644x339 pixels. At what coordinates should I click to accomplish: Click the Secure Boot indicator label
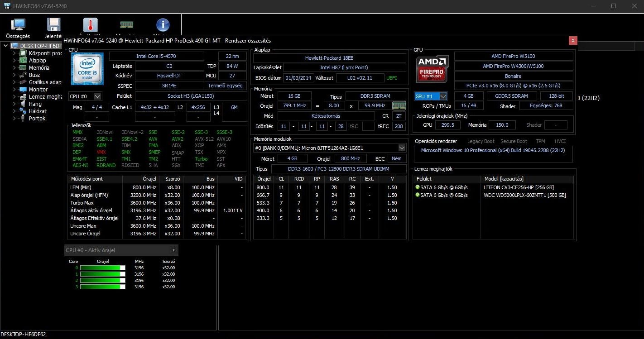click(514, 141)
